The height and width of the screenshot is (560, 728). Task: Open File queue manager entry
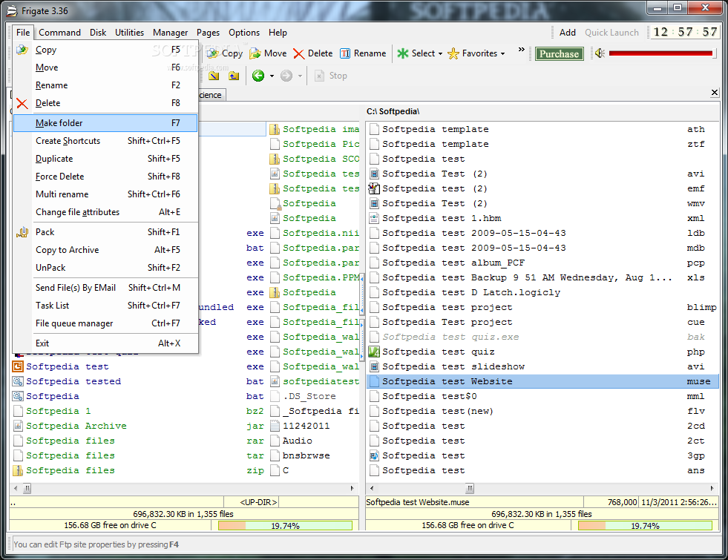[105, 323]
